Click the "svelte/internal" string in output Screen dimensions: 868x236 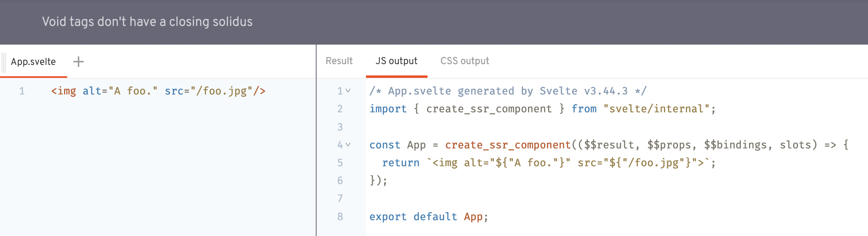tap(656, 109)
